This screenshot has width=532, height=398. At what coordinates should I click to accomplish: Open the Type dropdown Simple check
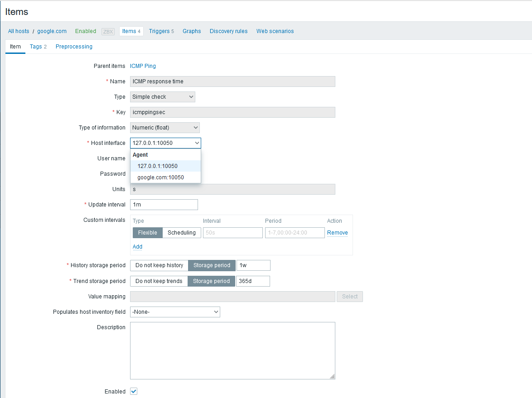[162, 97]
